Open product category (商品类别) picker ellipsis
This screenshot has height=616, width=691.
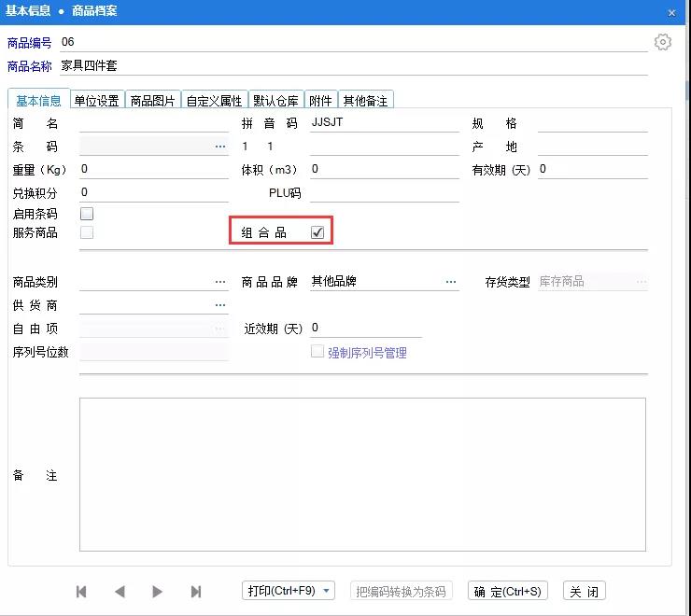220,281
